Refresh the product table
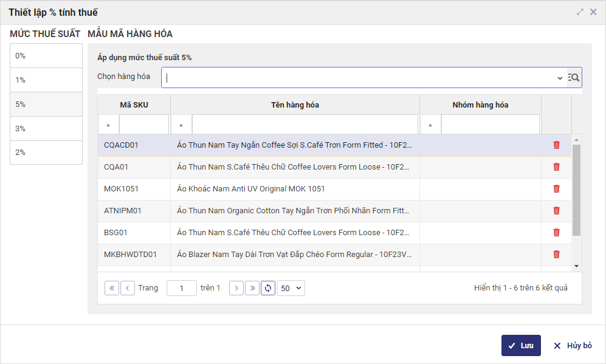This screenshot has height=364, width=606. (x=268, y=288)
